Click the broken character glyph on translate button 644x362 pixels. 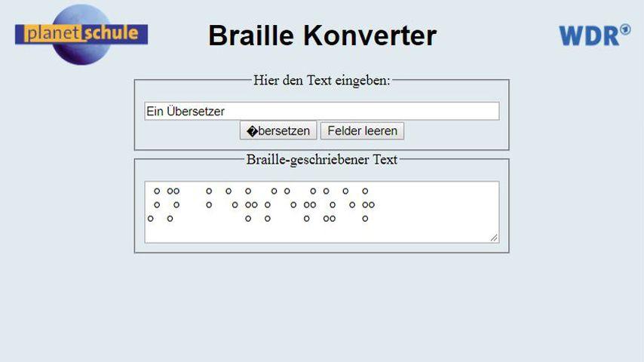[x=252, y=131]
